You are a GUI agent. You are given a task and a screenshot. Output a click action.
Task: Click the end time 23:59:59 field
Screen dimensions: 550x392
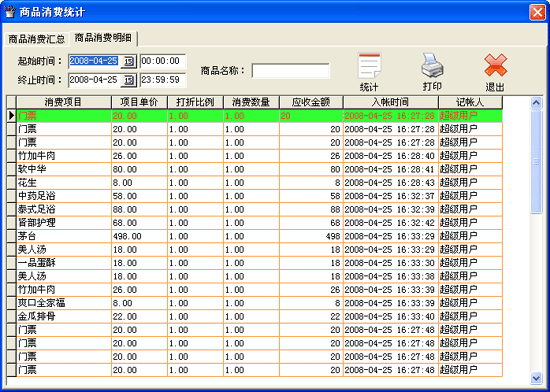[163, 80]
